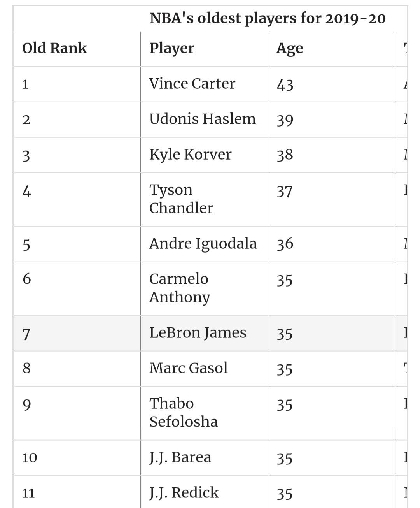Select the Marc Gasol cell
Viewport: 420px width, 508px height.
click(204, 369)
